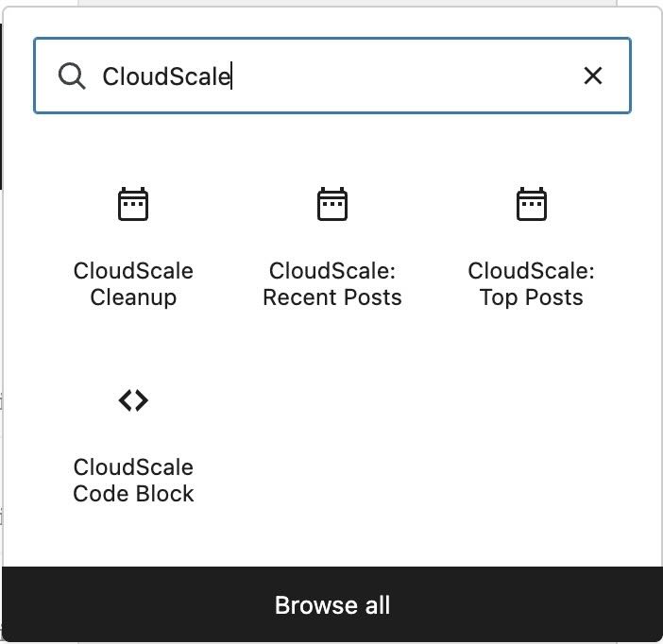Click the "Recent Posts" text line

coord(332,298)
